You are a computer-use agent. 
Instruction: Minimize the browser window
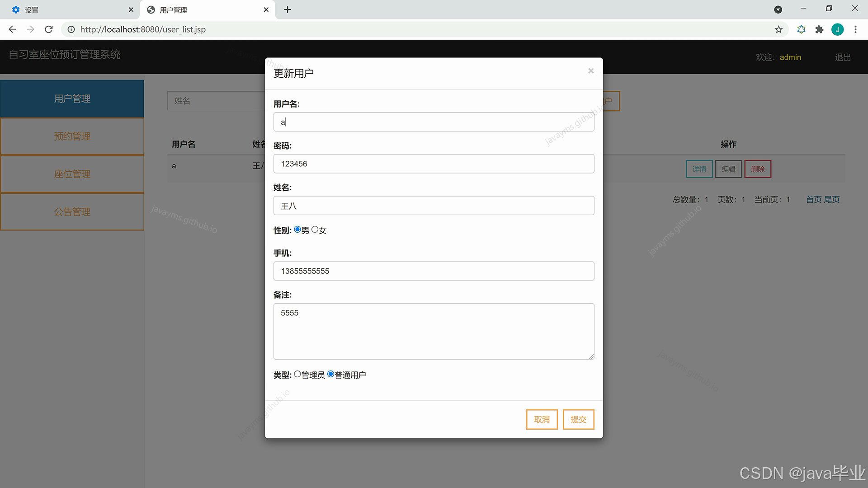(x=803, y=9)
